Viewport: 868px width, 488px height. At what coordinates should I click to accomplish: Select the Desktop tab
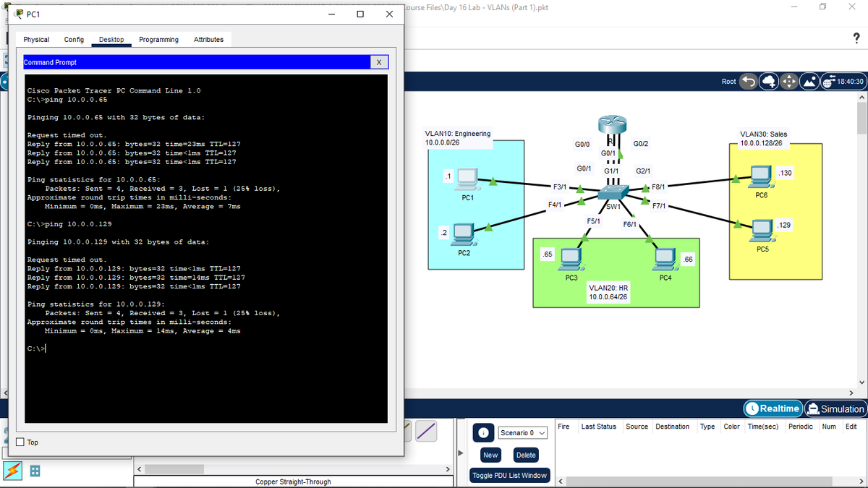tap(111, 40)
